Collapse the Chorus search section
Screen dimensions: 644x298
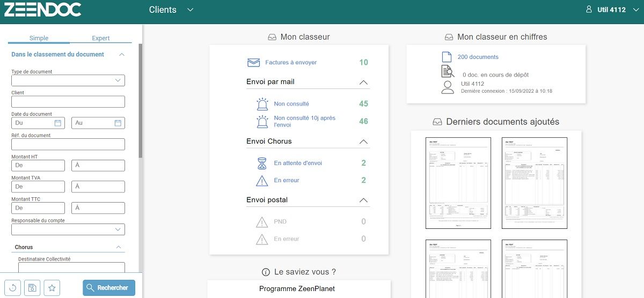click(119, 247)
